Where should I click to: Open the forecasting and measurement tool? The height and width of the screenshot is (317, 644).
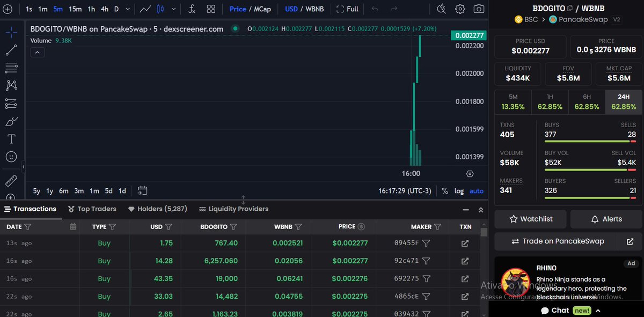(11, 104)
